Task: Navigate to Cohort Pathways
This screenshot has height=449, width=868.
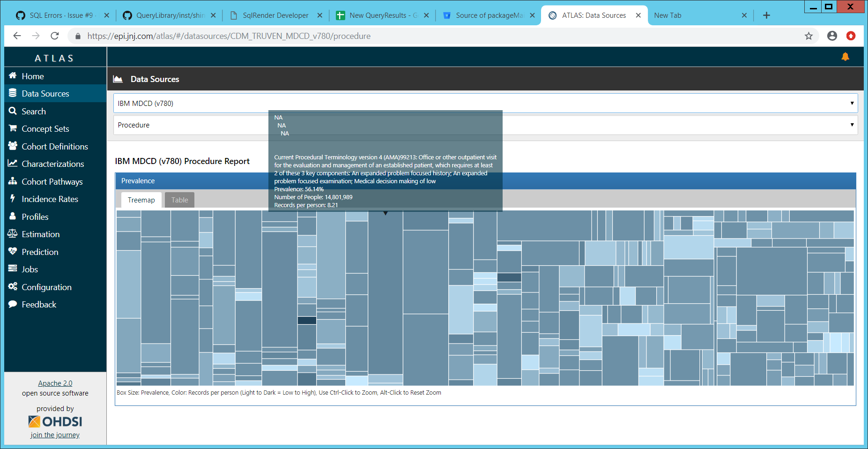Action: click(x=52, y=181)
